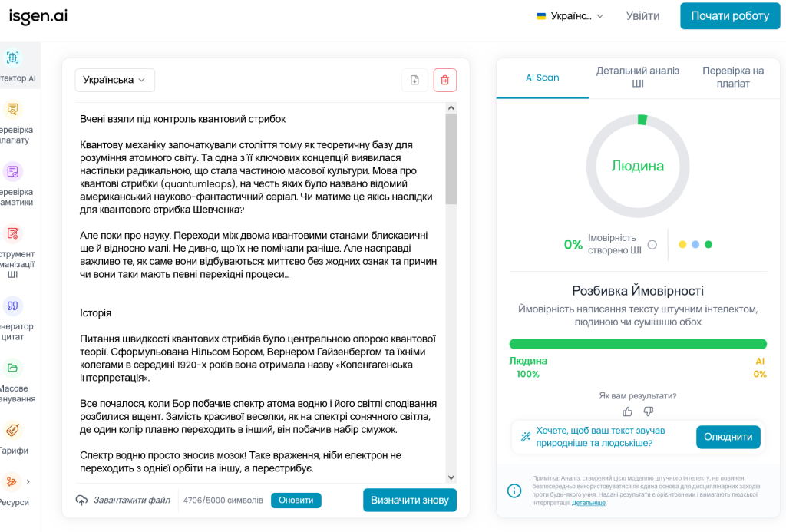
Task: Expand the Resources sidebar chevron
Action: (28, 482)
